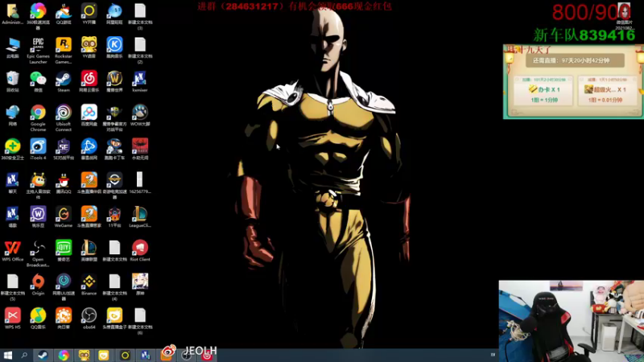Launch the 百度网盘 desktop shortcut
Screen dimensions: 644x362
(89, 115)
